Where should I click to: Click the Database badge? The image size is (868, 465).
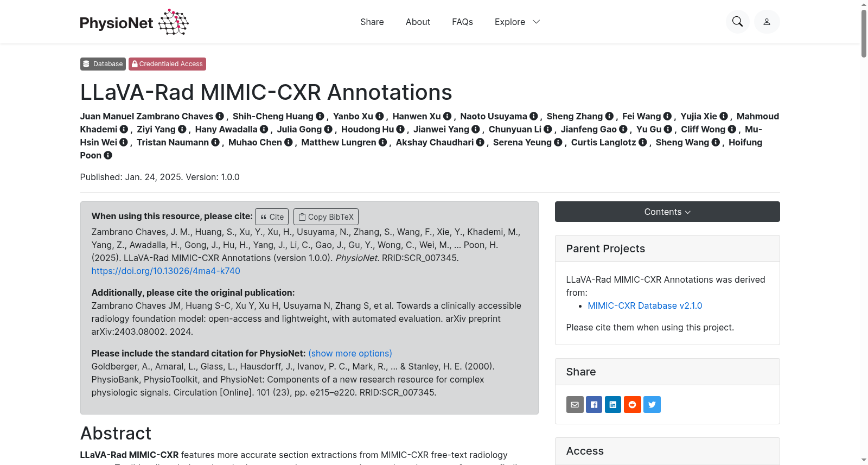coord(103,64)
